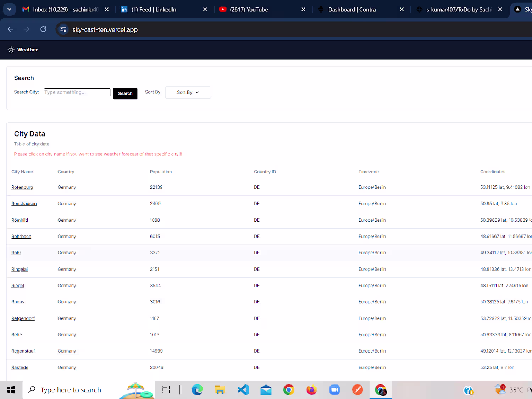Screen dimensions: 532x399
Task: Click the Coordinates column header
Action: click(x=493, y=172)
